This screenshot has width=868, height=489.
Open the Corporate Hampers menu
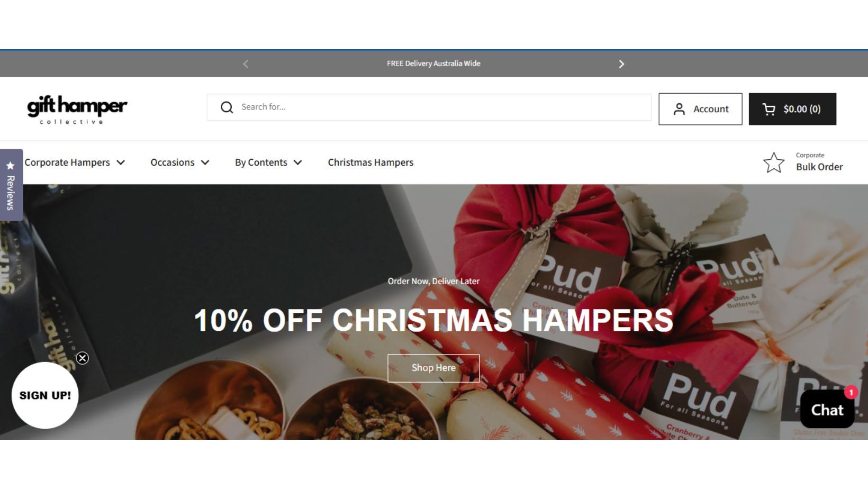(x=67, y=162)
